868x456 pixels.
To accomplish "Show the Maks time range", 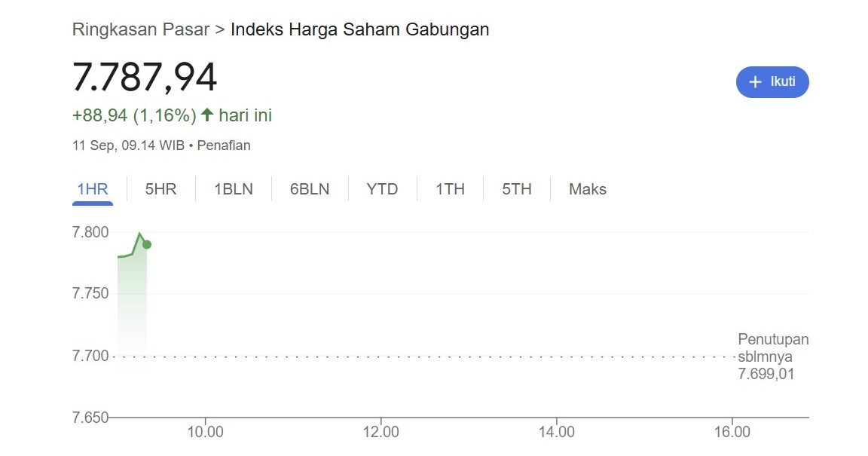I will point(588,189).
